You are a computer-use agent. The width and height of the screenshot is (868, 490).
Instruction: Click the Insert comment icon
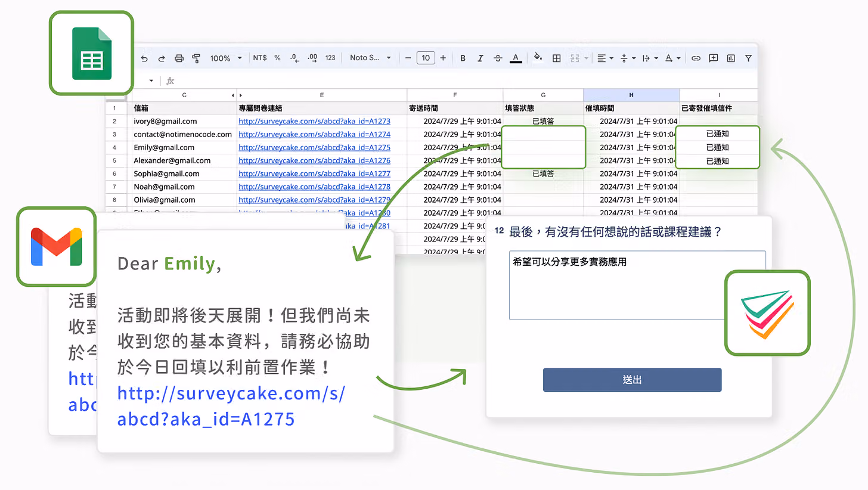[713, 58]
